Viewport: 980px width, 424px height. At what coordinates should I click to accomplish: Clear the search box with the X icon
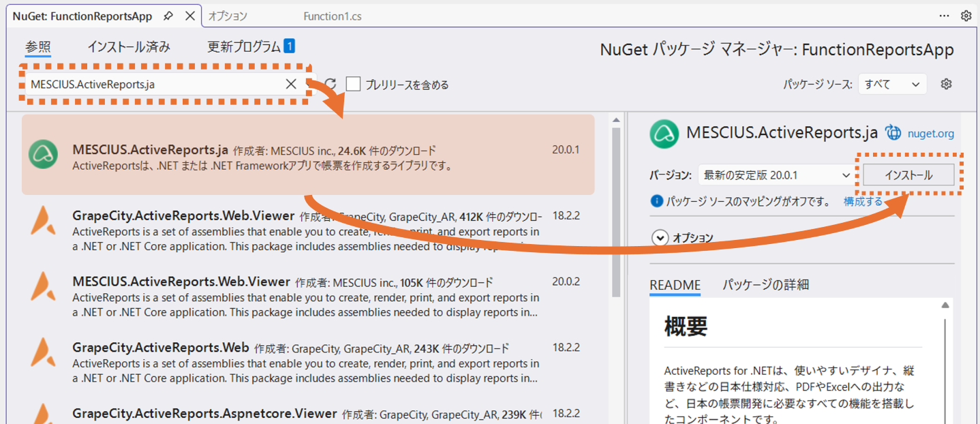coord(291,83)
